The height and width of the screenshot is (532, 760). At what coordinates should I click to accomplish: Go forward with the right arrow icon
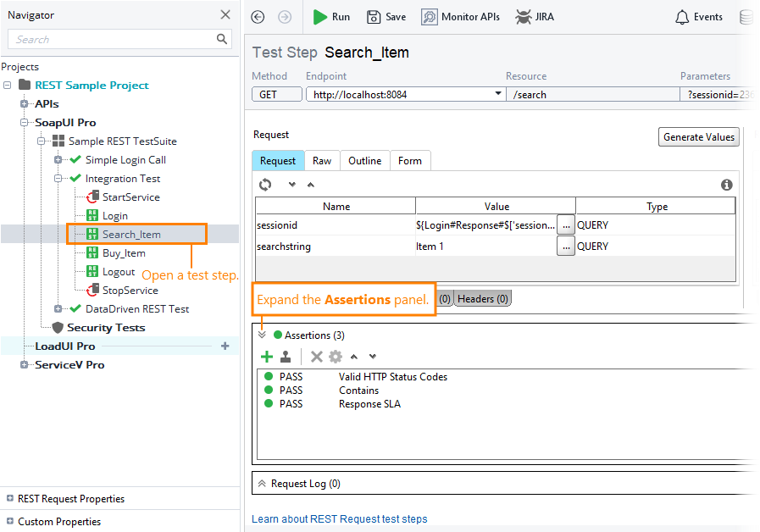click(x=285, y=17)
